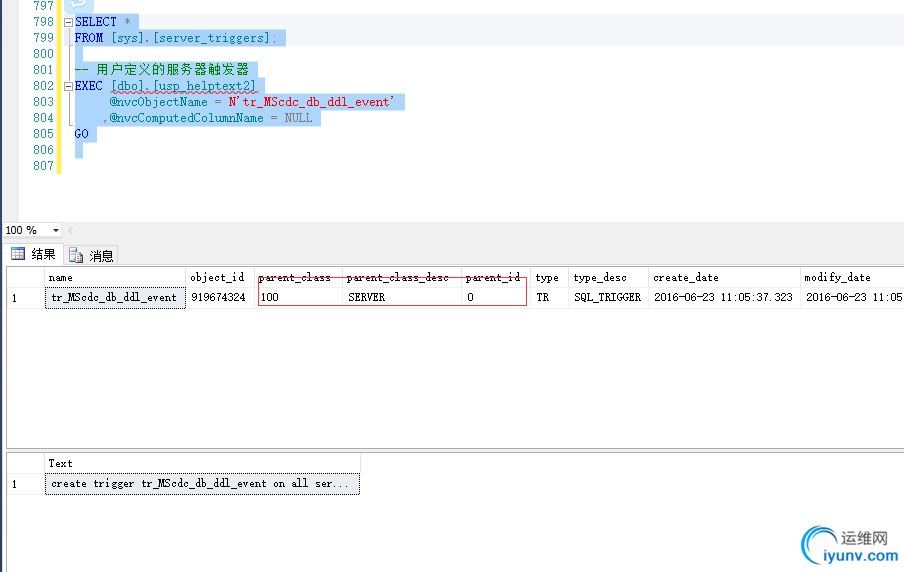Switch to the 消息 messages tab
904x572 pixels.
point(91,255)
